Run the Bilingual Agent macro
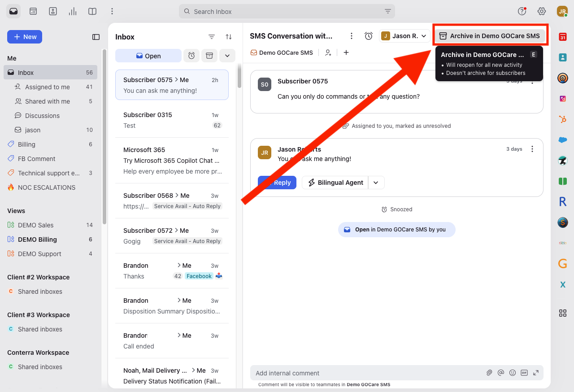 click(335, 183)
